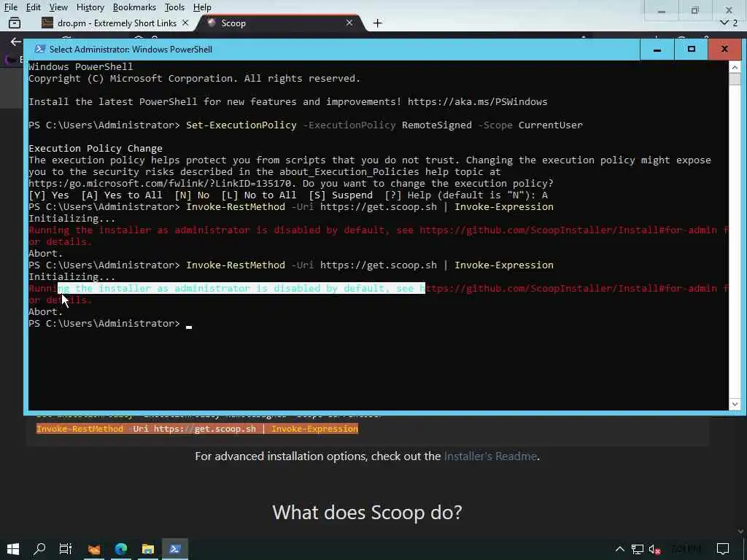Screen dimensions: 747x560
Task: Open the notification center icon
Action: (723, 549)
